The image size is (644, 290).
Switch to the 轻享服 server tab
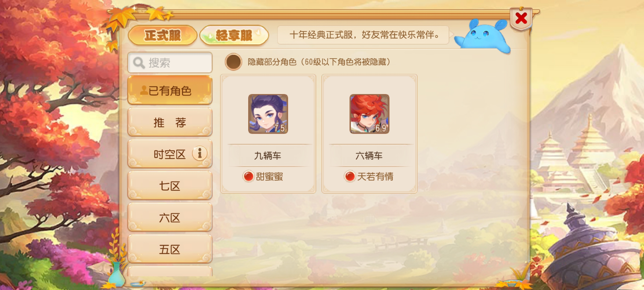coord(234,35)
